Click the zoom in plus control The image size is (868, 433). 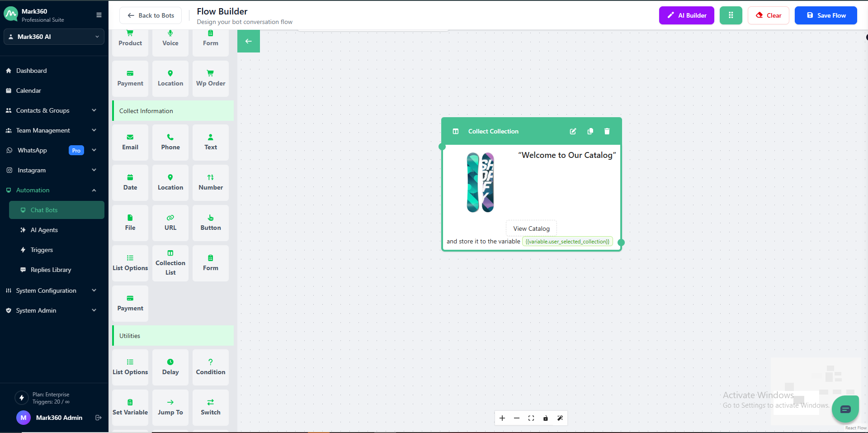[x=502, y=418]
